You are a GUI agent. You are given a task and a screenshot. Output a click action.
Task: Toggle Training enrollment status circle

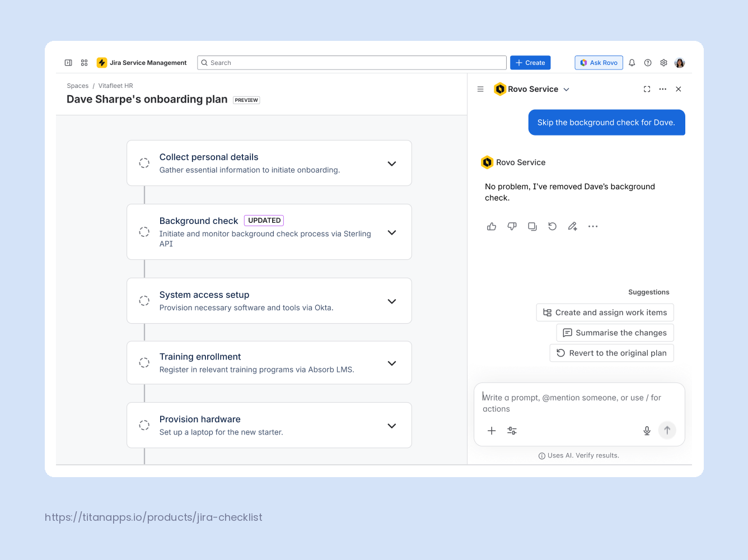point(144,362)
